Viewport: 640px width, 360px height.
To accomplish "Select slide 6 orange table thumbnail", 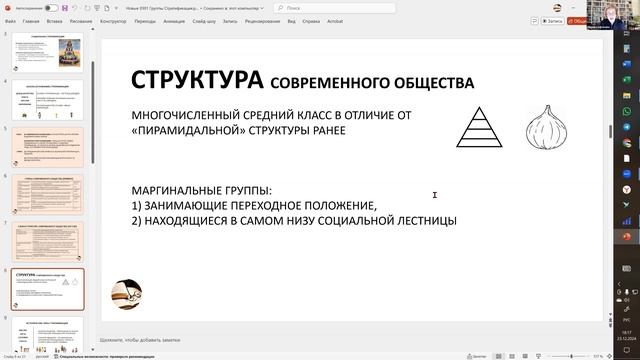I will pyautogui.click(x=47, y=195).
